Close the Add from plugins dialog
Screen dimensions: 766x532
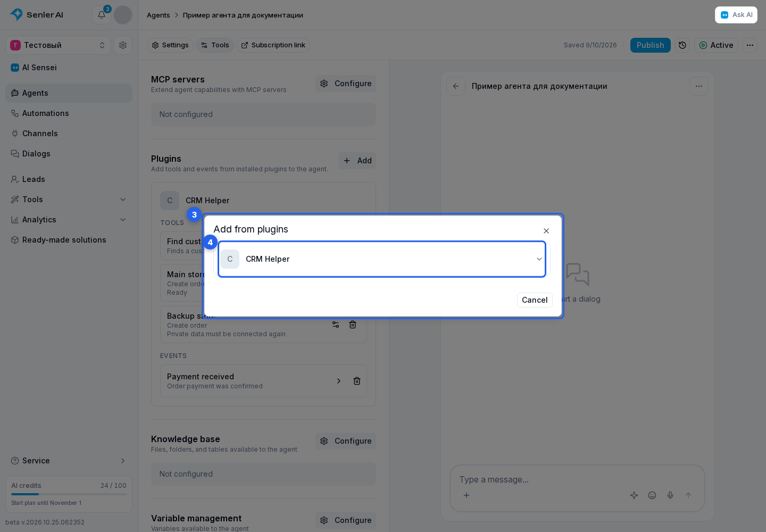546,231
